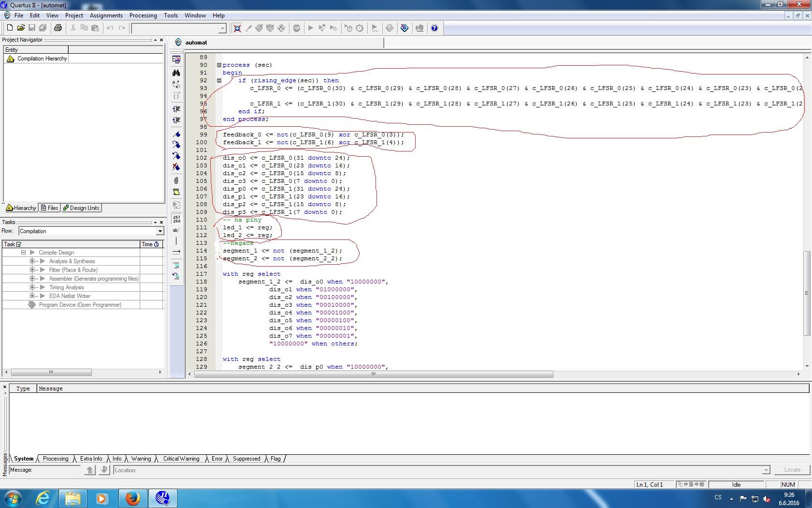The width and height of the screenshot is (812, 508).
Task: Collapse the process block at line 90
Action: tap(219, 65)
